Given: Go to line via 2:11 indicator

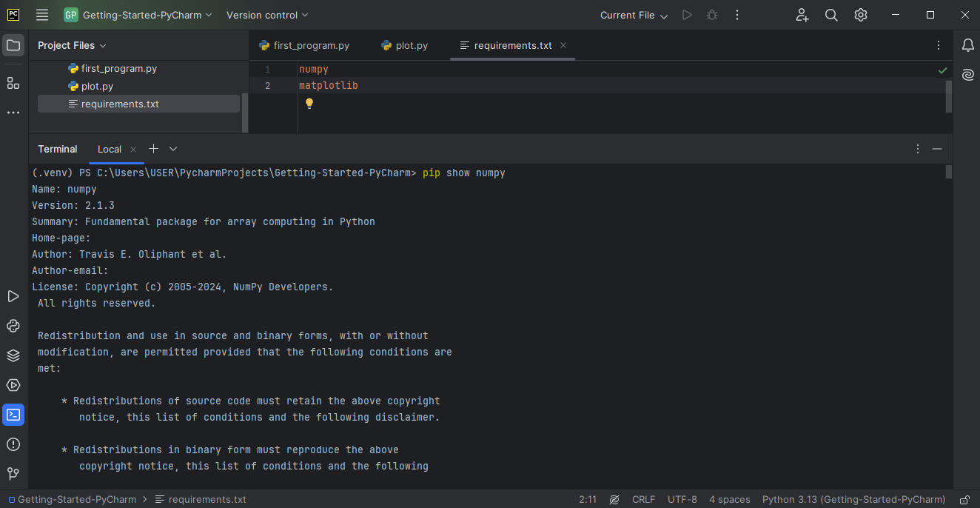Looking at the screenshot, I should tap(588, 500).
